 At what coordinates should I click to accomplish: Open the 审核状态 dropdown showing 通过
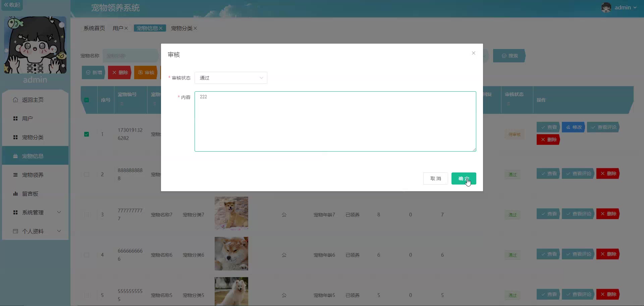coord(231,78)
